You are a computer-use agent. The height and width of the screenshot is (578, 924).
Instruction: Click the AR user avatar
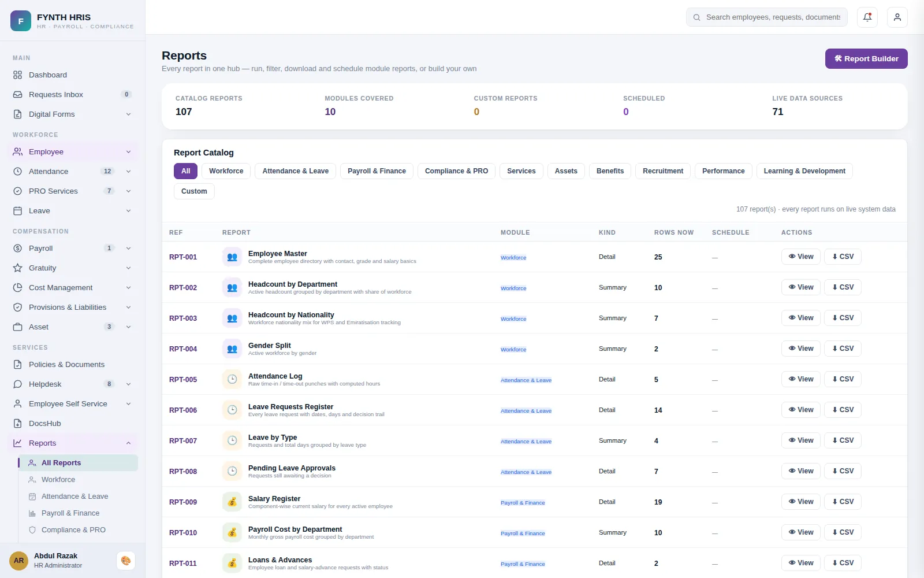[19, 561]
